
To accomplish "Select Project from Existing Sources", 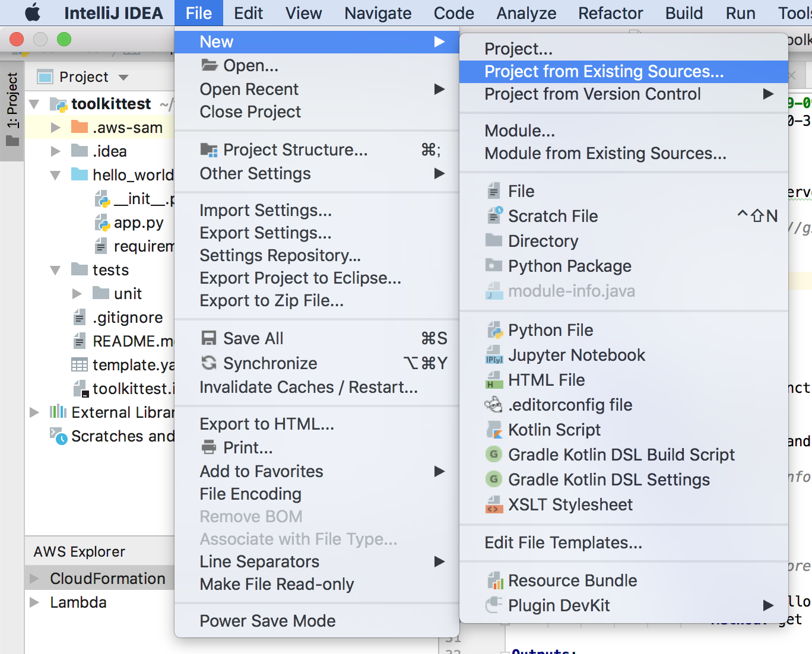I will (x=624, y=71).
